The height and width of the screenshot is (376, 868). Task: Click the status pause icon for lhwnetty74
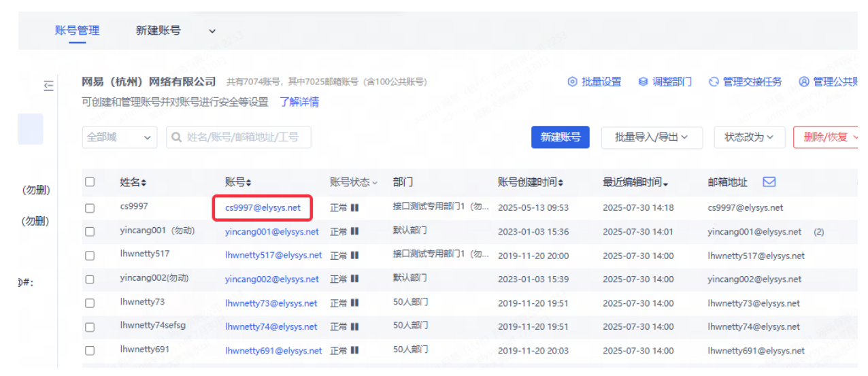[355, 327]
